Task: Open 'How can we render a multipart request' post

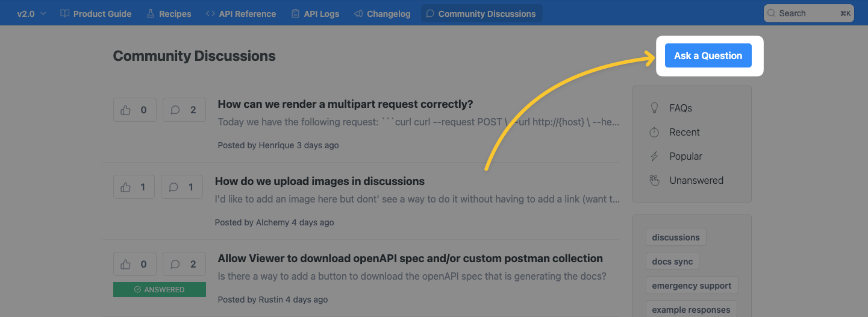Action: [x=345, y=104]
